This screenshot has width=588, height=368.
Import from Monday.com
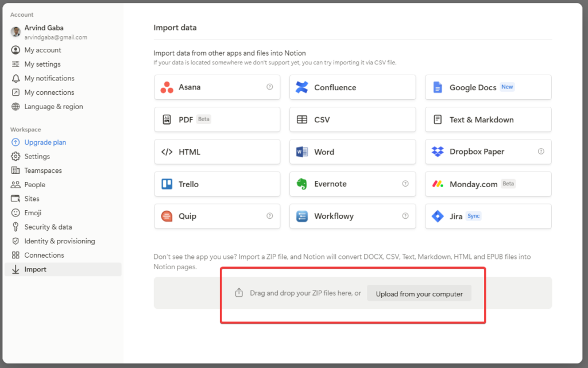(x=488, y=184)
